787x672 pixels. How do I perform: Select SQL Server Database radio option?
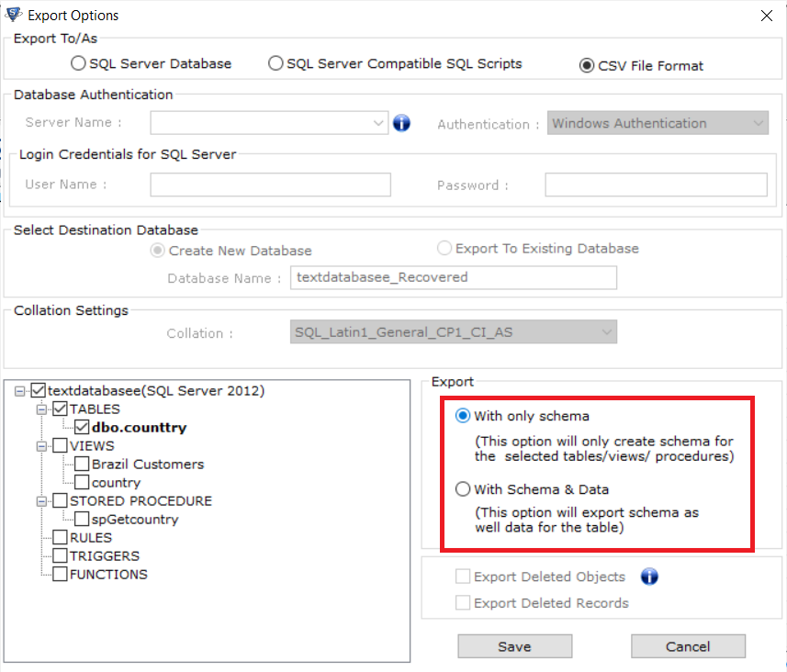(78, 63)
